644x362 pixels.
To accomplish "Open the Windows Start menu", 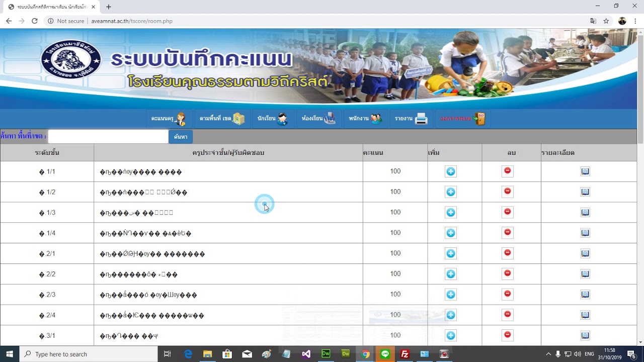I will (10, 354).
